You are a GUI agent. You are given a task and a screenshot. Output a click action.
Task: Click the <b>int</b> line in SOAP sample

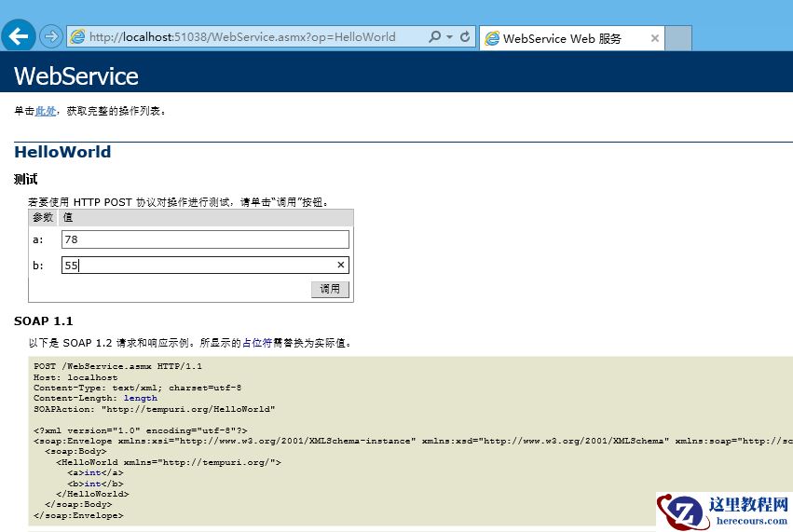click(x=96, y=484)
